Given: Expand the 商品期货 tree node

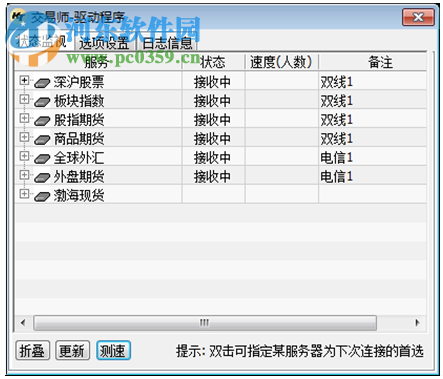Looking at the screenshot, I should 24,137.
